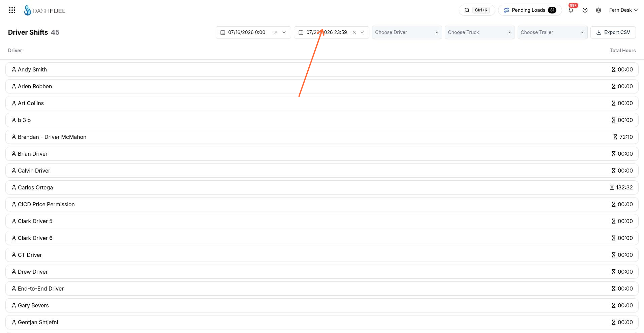Open Clark Driver 6 row
The image size is (644, 333).
tap(322, 238)
